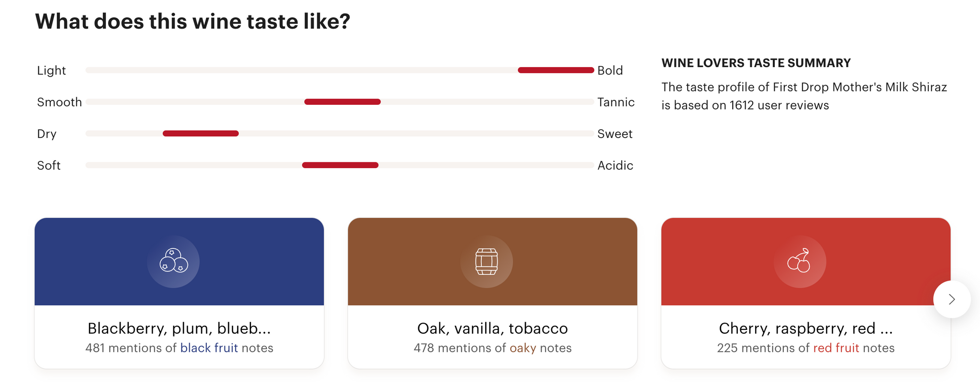Screen dimensions: 980x383
Task: Open the oaky notes link
Action: [x=523, y=348]
